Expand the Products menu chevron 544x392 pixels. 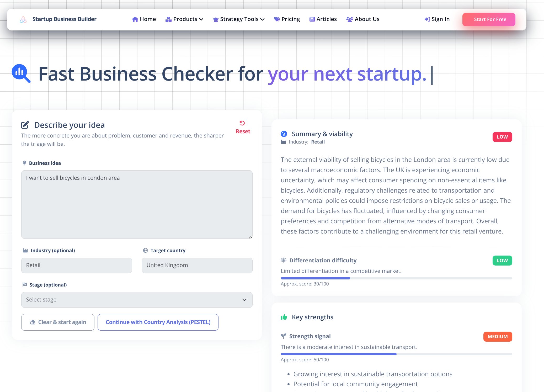click(x=201, y=19)
